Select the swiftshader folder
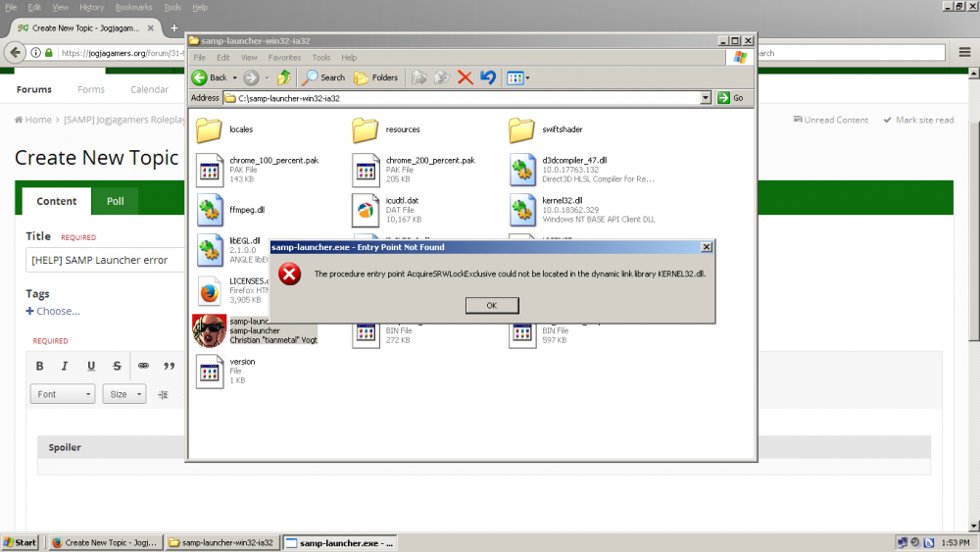Viewport: 980px width, 552px height. [546, 129]
